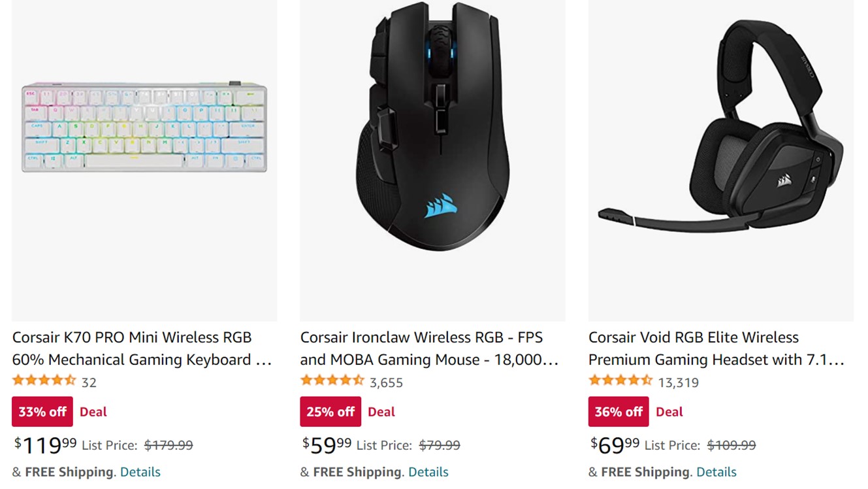868x489 pixels.
Task: Click the 33% off deal badge
Action: (42, 412)
